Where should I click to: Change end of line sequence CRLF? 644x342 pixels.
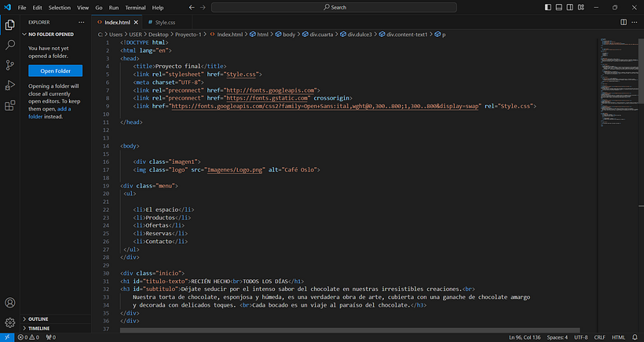click(599, 337)
